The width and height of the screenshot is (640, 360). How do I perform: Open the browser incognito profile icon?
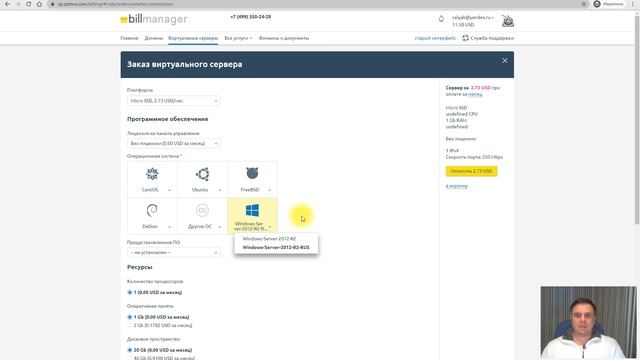pyautogui.click(x=597, y=4)
